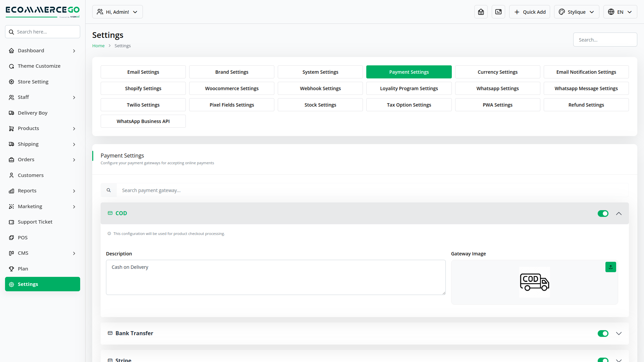The width and height of the screenshot is (644, 362).
Task: Open the Webhook Settings tab
Action: pos(320,88)
